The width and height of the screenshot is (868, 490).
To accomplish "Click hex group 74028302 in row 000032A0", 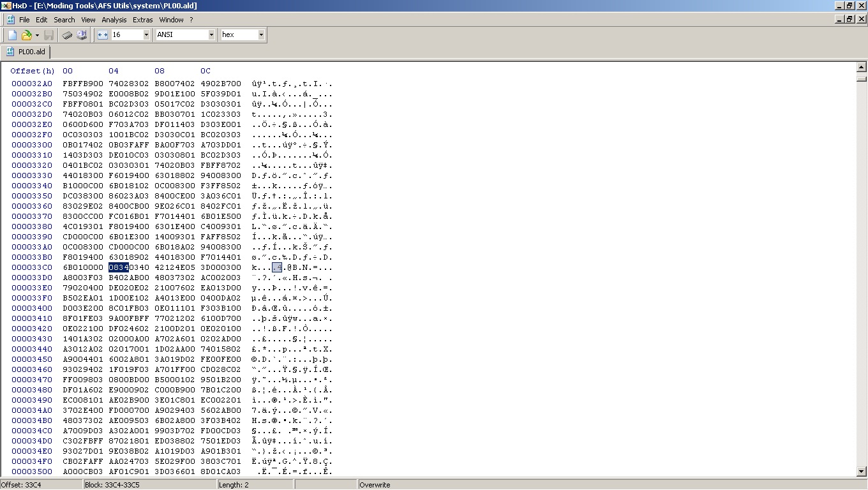I will [x=129, y=84].
